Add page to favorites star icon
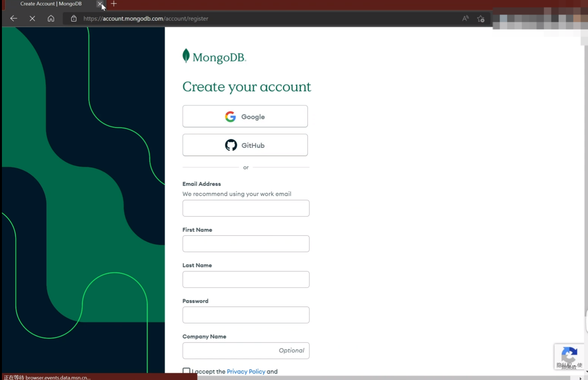The image size is (588, 380). click(x=481, y=19)
